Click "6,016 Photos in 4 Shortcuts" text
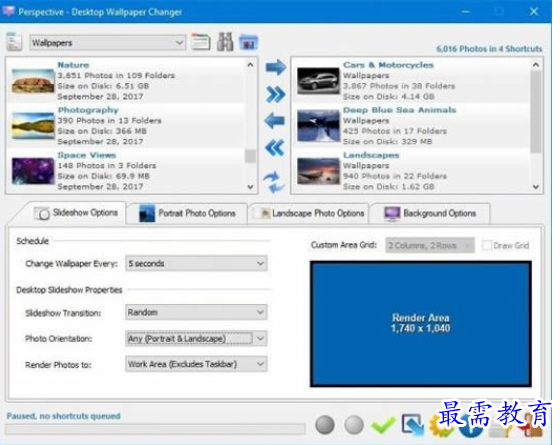 489,49
